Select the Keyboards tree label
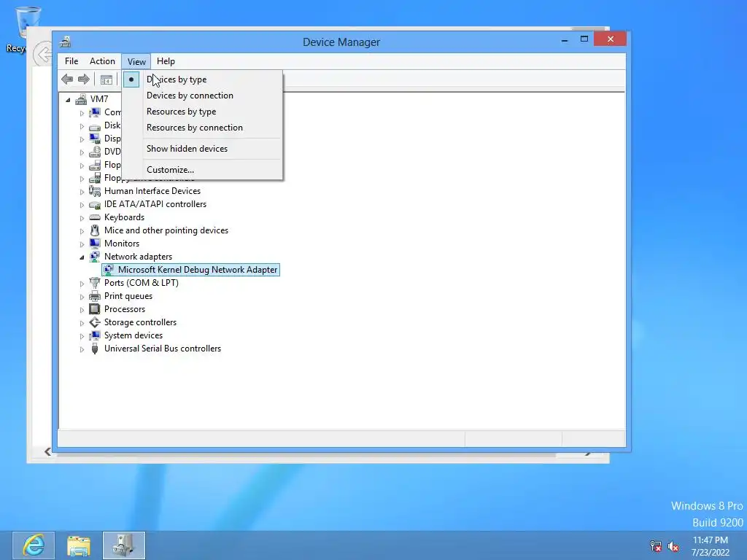This screenshot has width=747, height=560. point(124,217)
